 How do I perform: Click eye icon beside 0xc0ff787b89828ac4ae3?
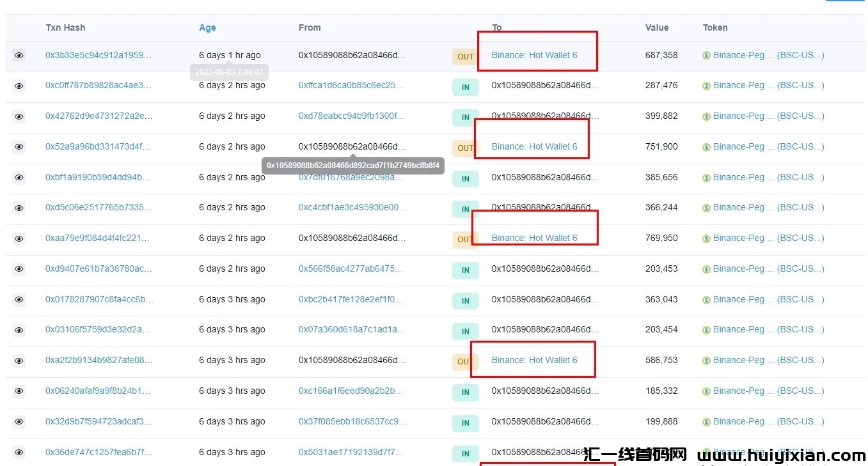coord(19,86)
